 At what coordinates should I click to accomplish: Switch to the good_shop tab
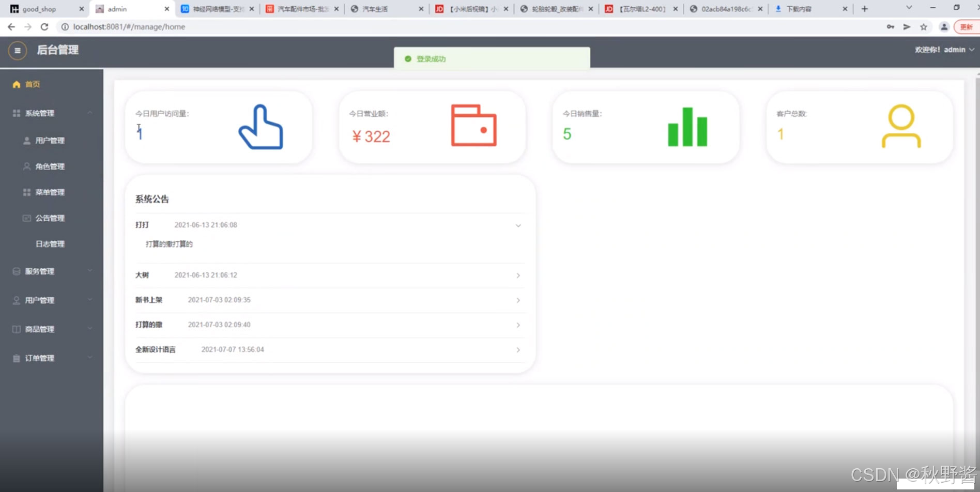coord(47,9)
